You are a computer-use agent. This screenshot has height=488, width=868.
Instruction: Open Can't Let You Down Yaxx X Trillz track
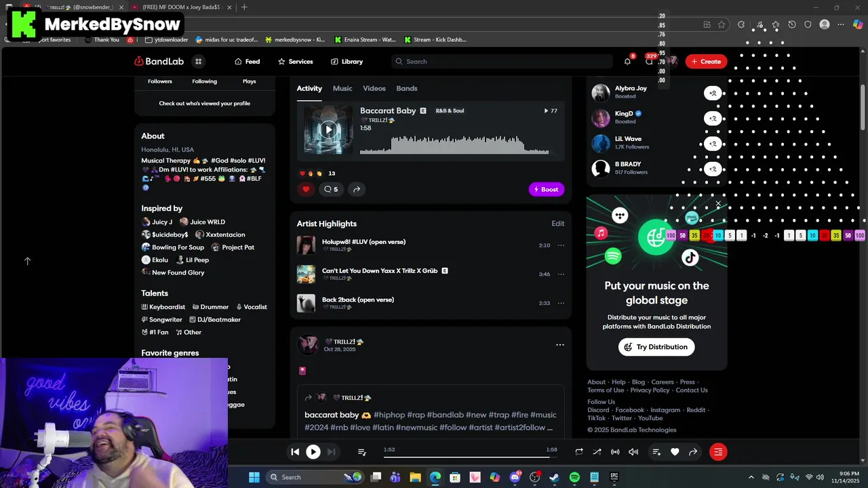coord(380,270)
